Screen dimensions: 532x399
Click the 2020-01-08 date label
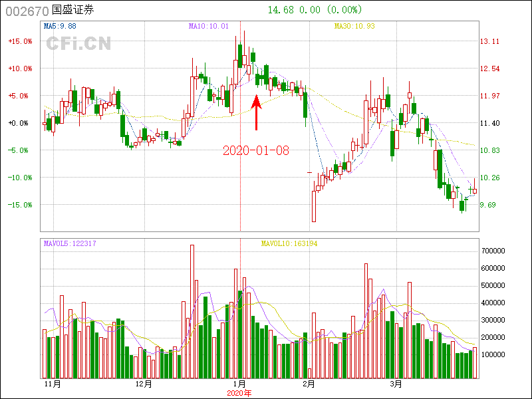click(256, 150)
